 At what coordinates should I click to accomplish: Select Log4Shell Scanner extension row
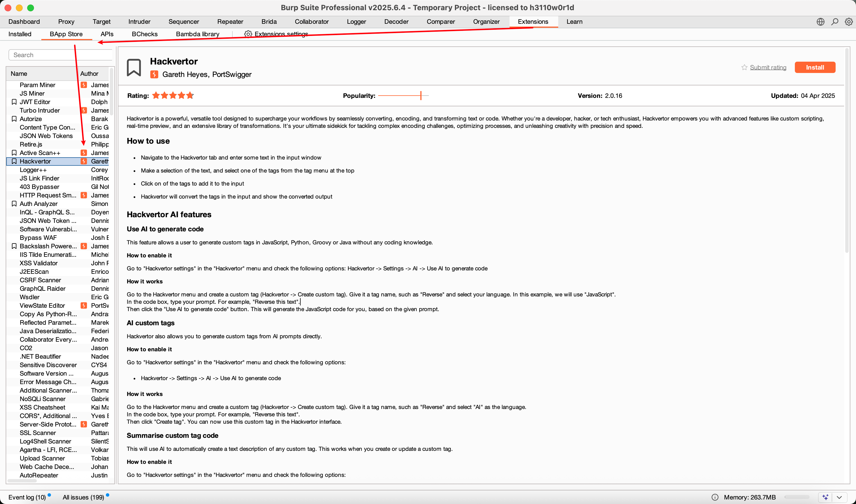point(58,441)
